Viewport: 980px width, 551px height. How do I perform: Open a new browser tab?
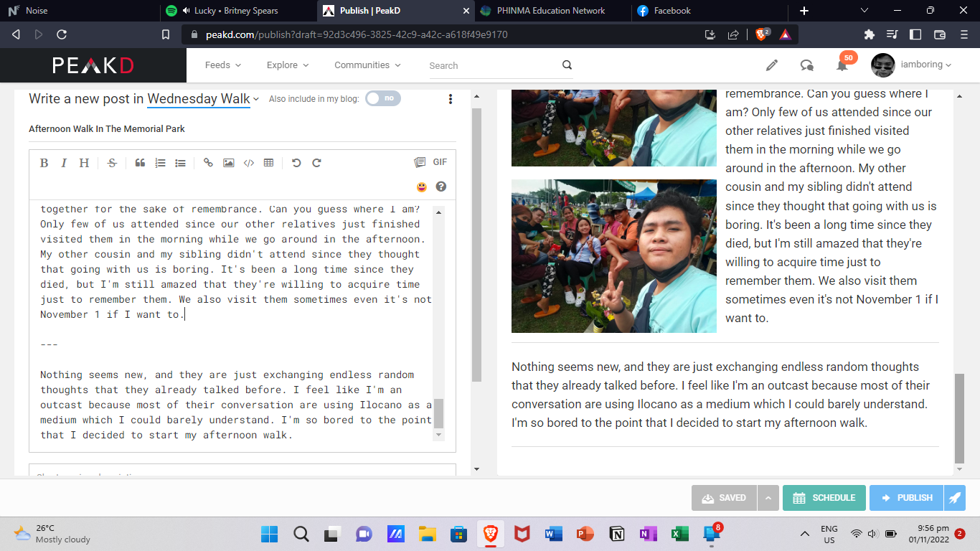click(x=804, y=11)
